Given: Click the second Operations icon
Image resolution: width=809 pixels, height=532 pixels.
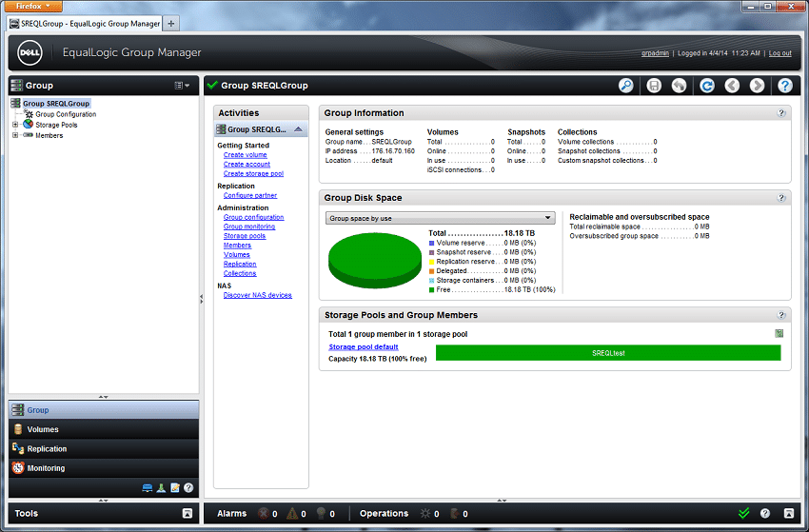Looking at the screenshot, I should (x=455, y=513).
